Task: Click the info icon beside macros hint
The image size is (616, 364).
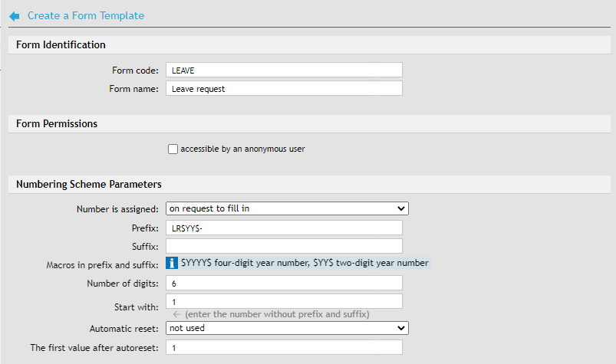Action: (x=173, y=264)
